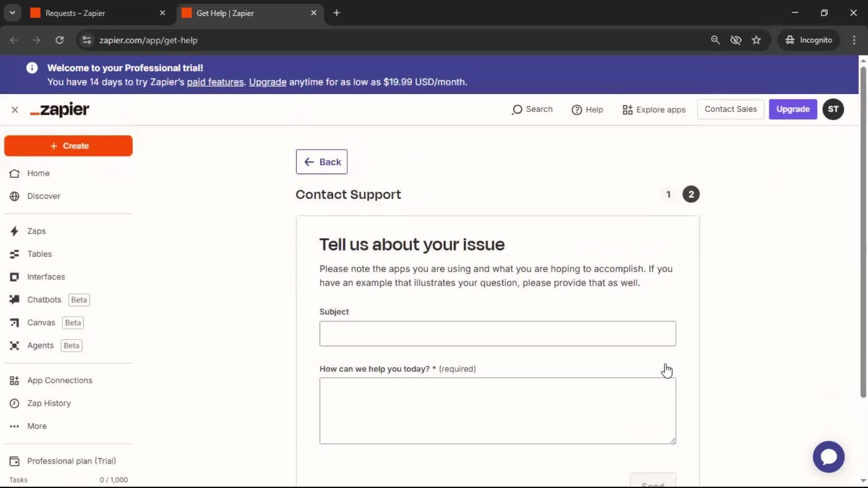Click the purple Upgrade button

coord(793,109)
